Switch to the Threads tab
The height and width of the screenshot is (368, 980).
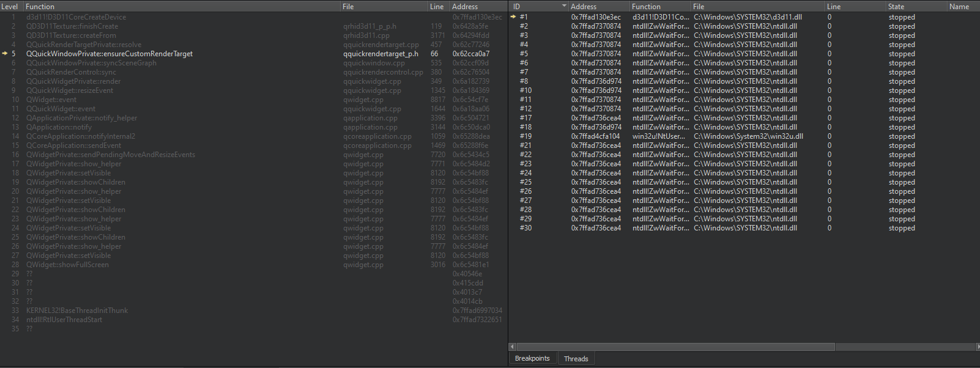pos(576,359)
